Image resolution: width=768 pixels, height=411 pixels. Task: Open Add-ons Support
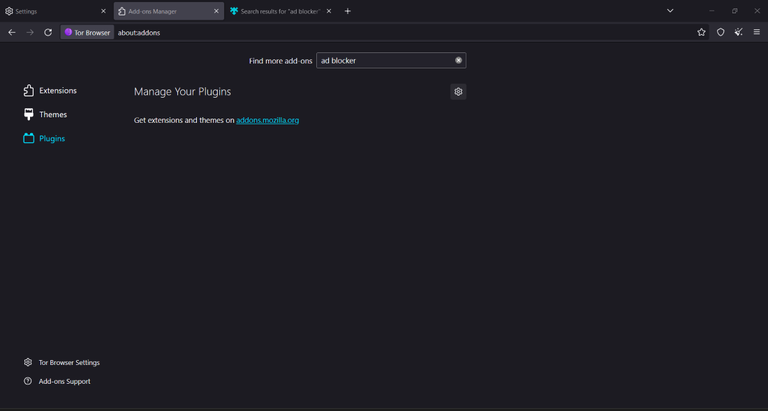[57, 381]
